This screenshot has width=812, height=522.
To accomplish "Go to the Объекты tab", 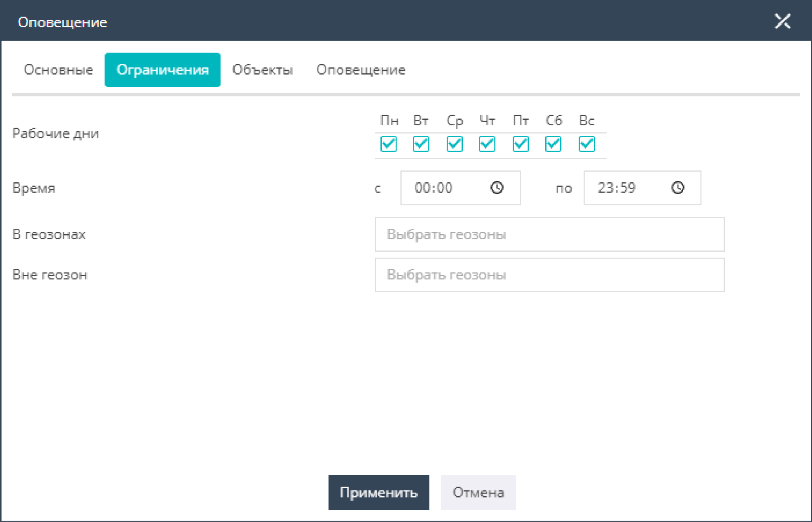I will [x=262, y=70].
